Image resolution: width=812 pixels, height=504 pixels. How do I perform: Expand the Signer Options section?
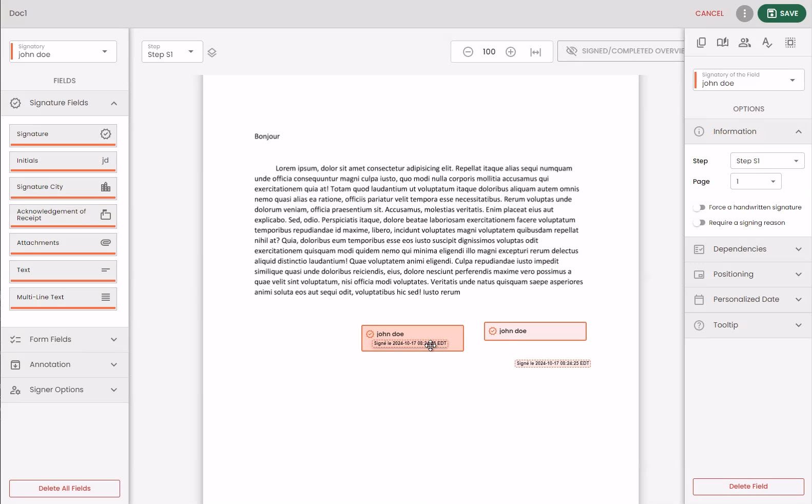tap(114, 390)
